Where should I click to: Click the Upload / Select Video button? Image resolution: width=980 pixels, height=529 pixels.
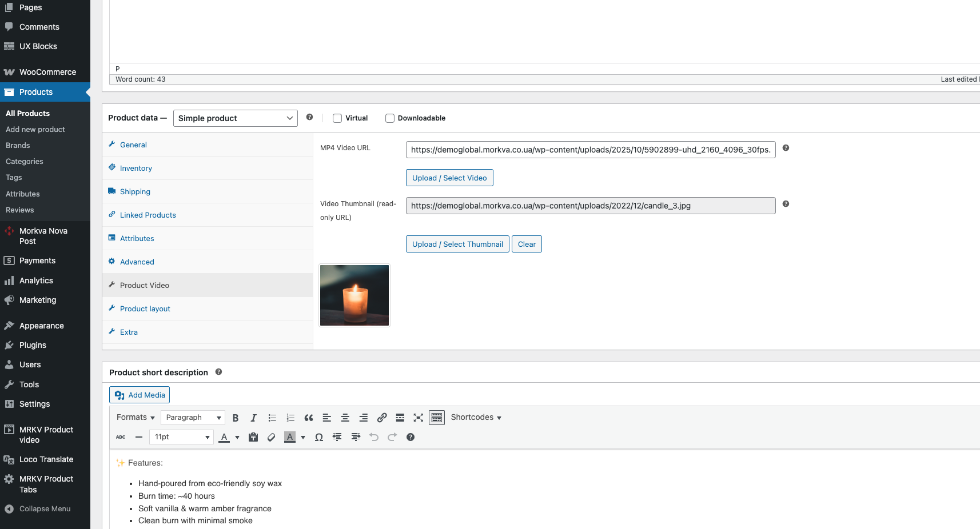[x=449, y=178]
